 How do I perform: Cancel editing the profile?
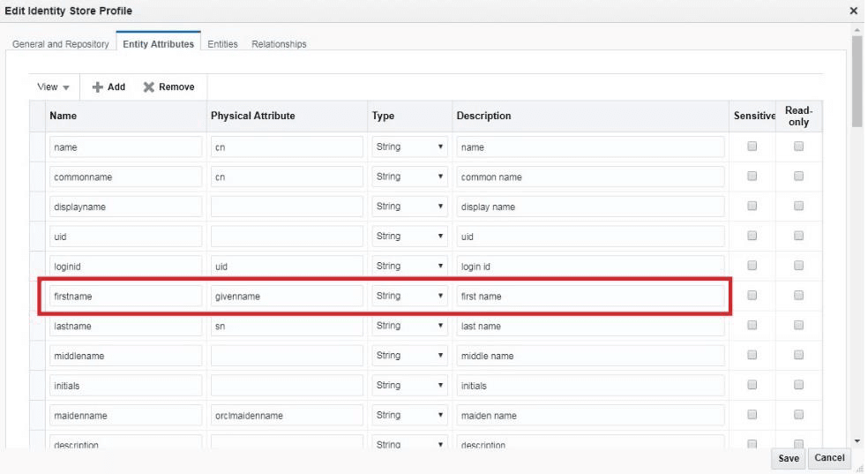point(829,457)
